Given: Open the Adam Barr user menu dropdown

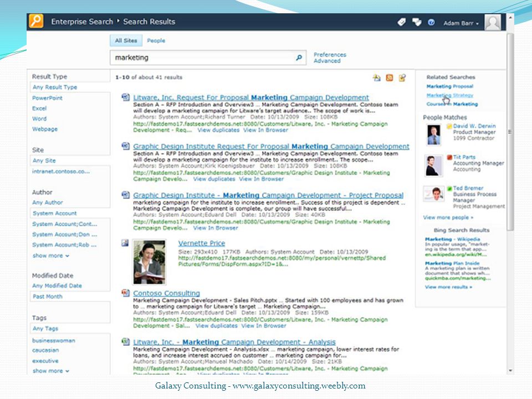Looking at the screenshot, I should (461, 23).
